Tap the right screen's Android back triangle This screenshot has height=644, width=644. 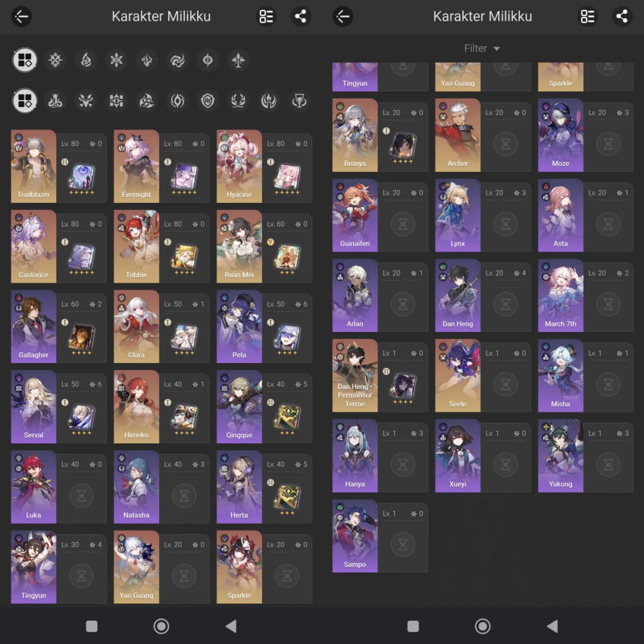tap(552, 626)
